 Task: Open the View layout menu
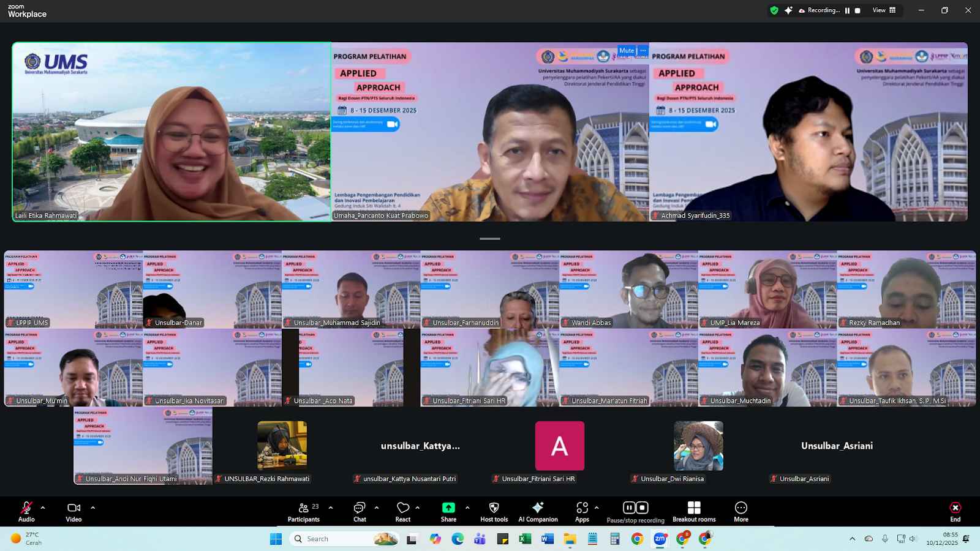[884, 10]
